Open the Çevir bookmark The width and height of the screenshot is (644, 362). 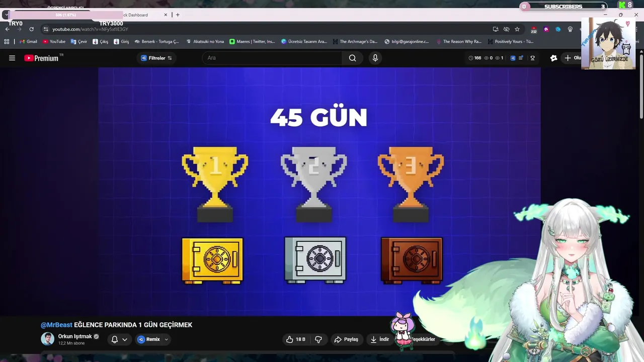click(79, 42)
